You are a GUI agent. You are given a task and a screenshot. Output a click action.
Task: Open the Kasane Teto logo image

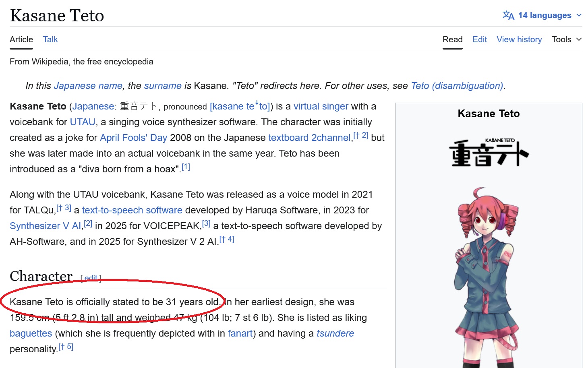[x=489, y=152]
